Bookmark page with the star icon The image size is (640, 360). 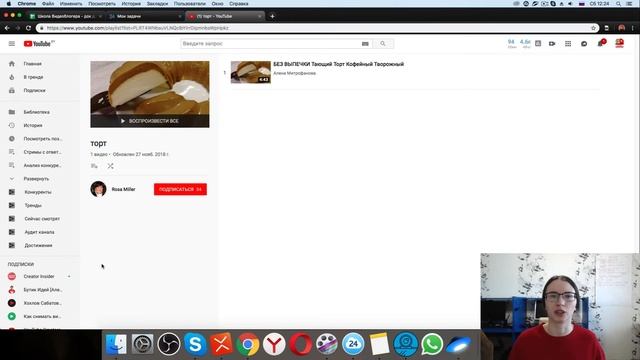[593, 28]
